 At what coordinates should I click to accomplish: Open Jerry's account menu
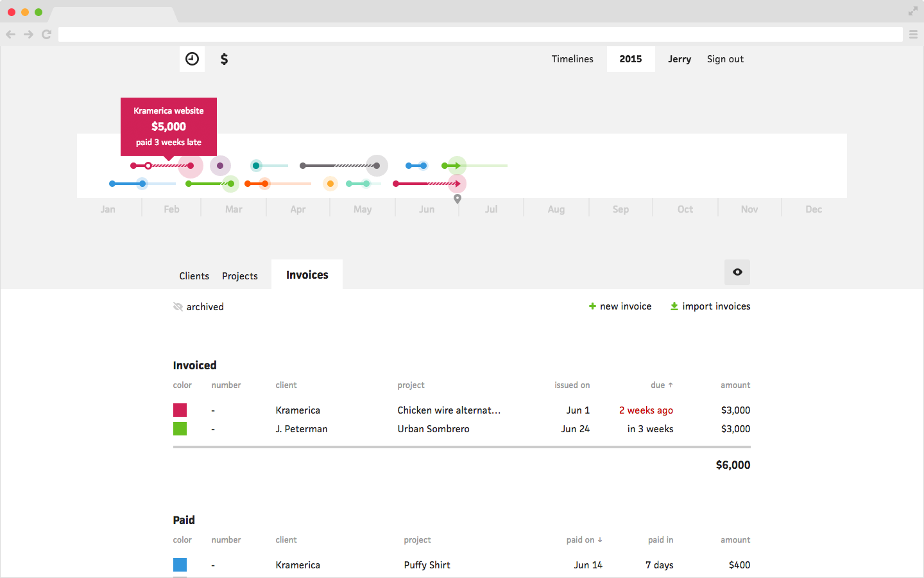680,59
